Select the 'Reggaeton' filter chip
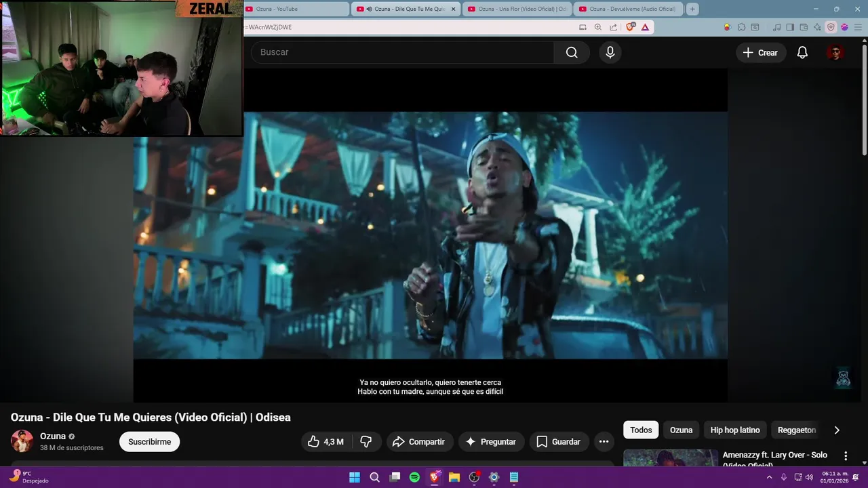Screen dimensions: 868x488 click(x=797, y=430)
